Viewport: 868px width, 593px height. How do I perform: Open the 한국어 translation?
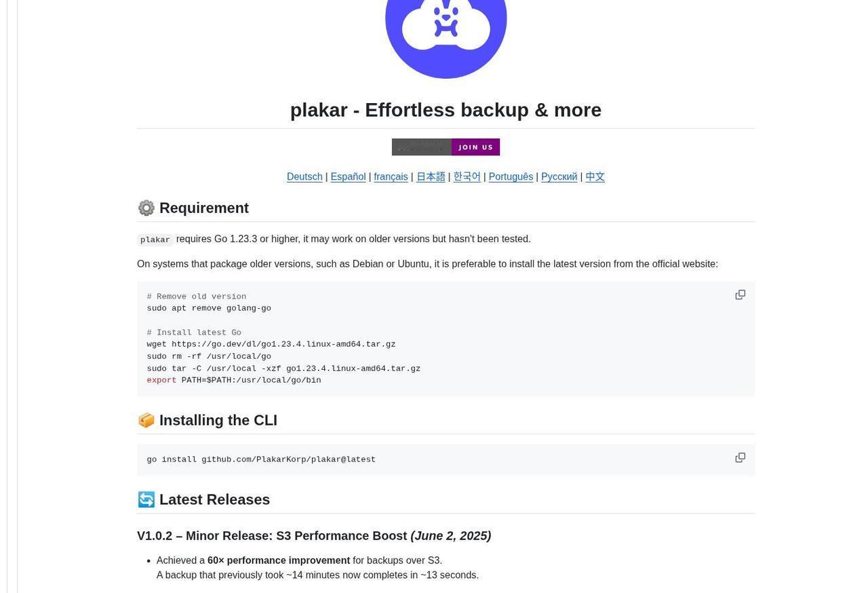[x=467, y=176]
